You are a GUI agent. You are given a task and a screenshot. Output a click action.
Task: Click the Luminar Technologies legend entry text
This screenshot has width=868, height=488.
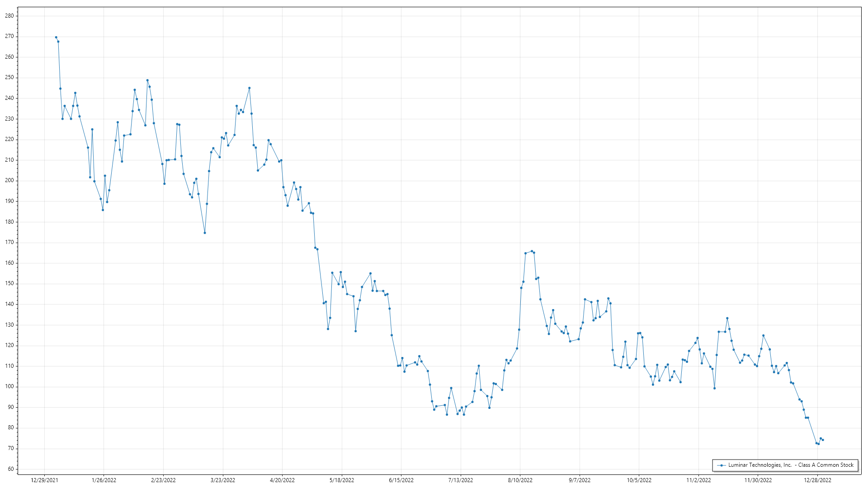point(791,465)
